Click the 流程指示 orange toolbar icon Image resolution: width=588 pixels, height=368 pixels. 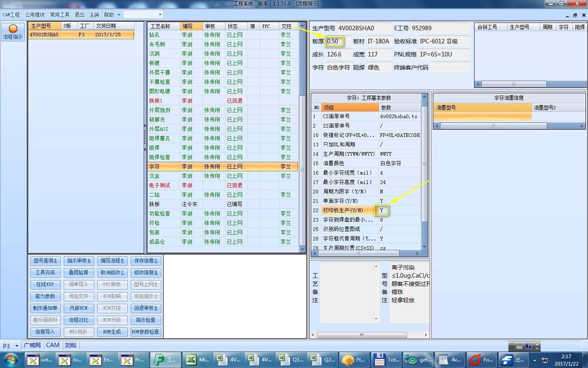pyautogui.click(x=13, y=32)
